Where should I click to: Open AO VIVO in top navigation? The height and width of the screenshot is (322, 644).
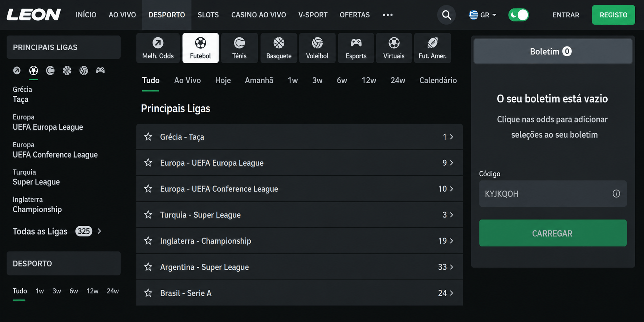tap(122, 15)
